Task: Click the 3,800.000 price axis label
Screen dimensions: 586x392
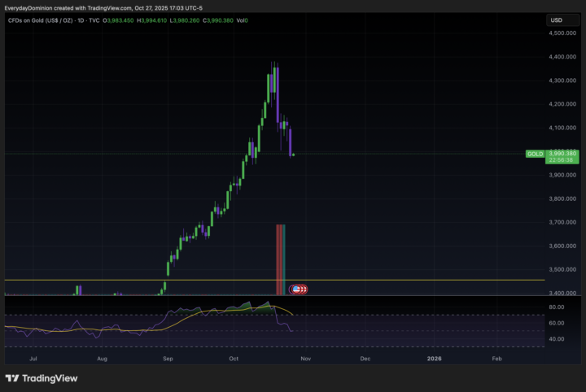Action: (x=562, y=198)
